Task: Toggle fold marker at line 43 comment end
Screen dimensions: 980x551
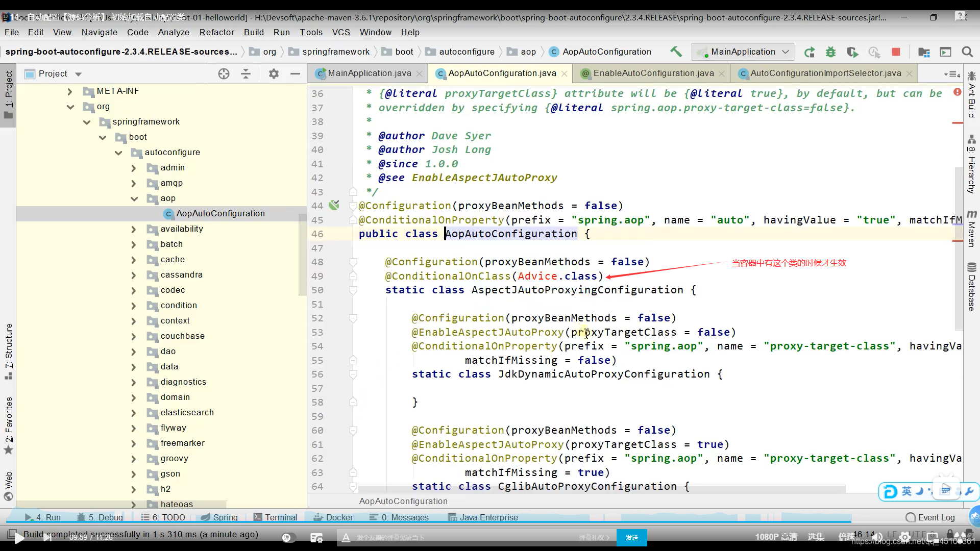Action: point(353,192)
